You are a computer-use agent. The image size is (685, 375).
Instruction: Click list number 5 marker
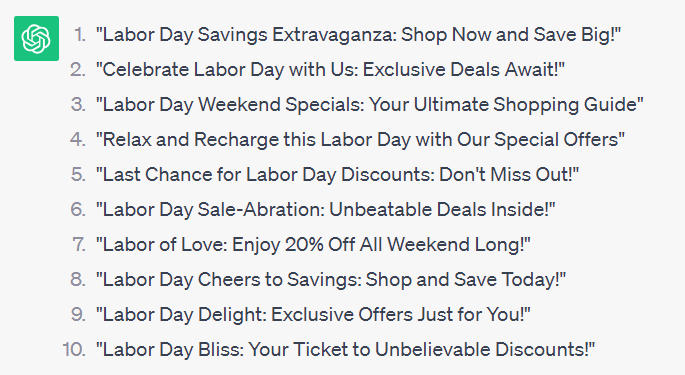pos(78,175)
